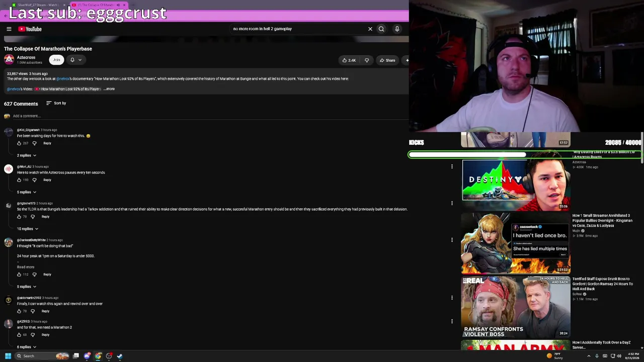Screen dimensions: 644x362
Task: Open the Sunny weather widget
Action: pyautogui.click(x=554, y=356)
